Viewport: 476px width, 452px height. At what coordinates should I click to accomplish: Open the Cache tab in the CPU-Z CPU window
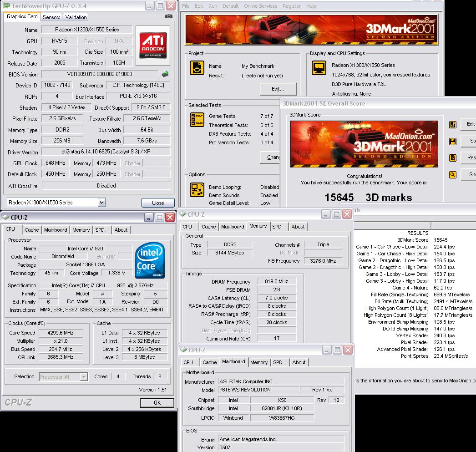click(31, 230)
